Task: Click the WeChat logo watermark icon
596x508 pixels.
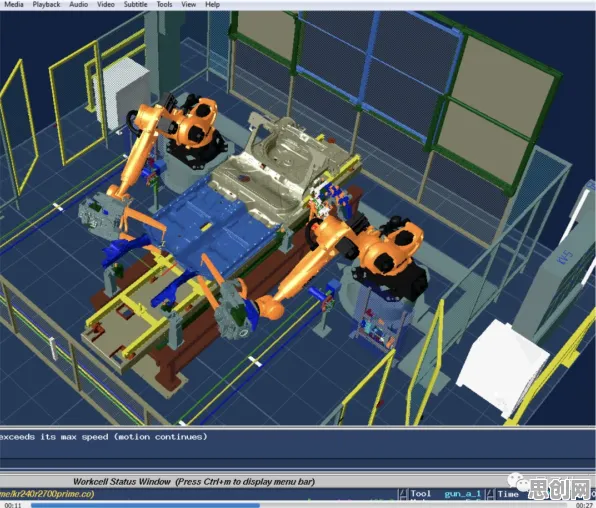Action: pos(517,482)
